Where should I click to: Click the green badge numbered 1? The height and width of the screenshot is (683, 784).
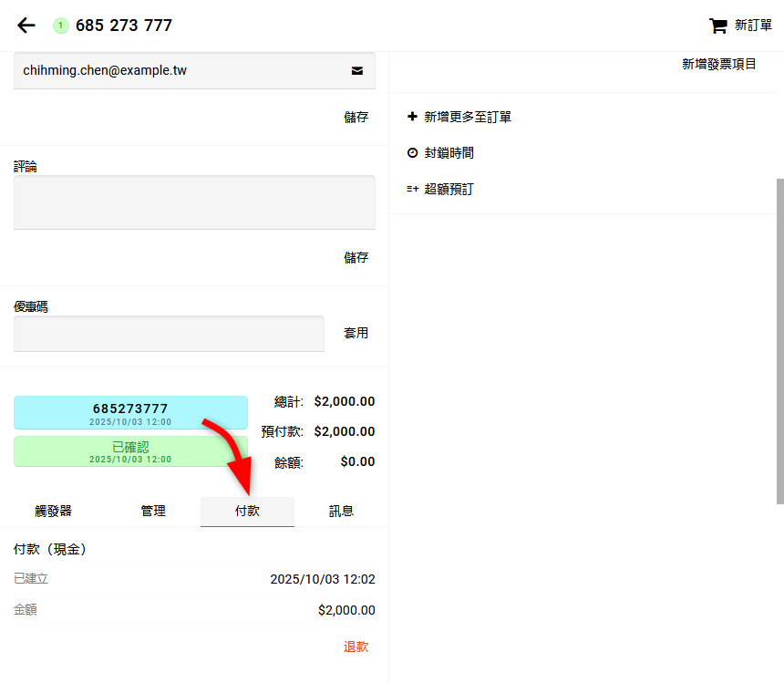coord(60,26)
